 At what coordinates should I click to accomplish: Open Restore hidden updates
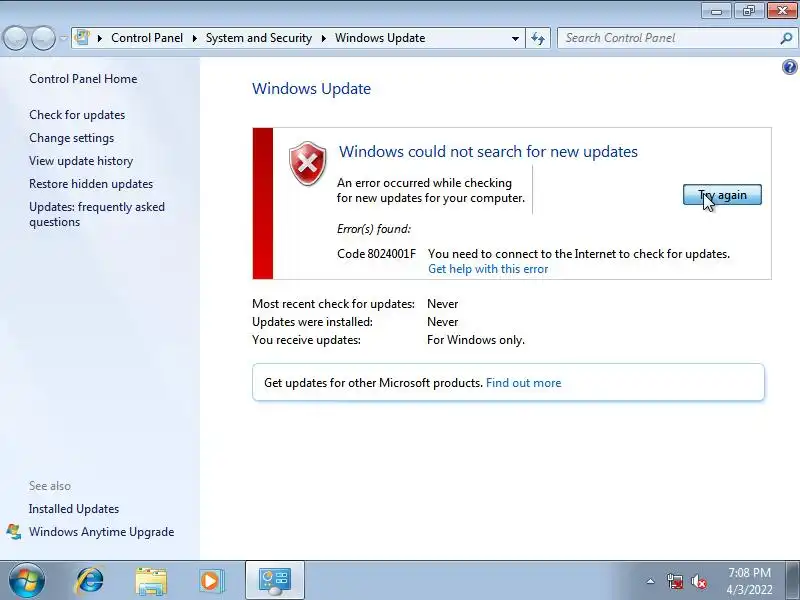[91, 184]
